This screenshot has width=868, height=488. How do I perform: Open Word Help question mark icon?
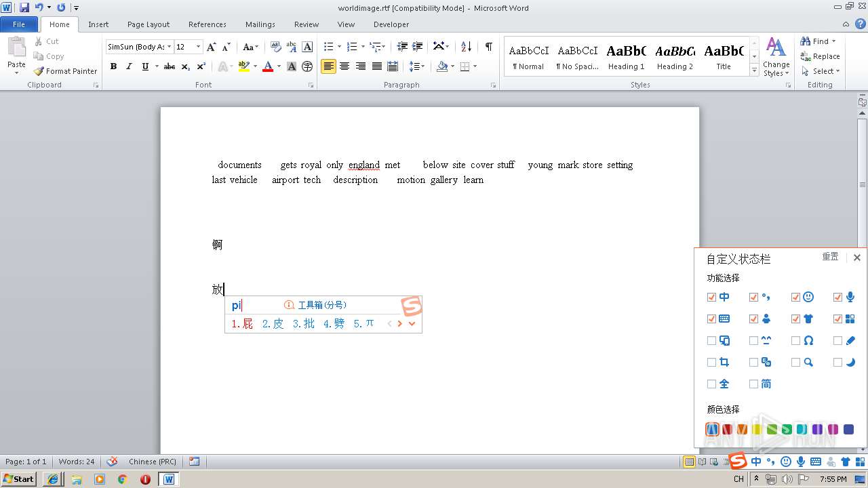click(861, 24)
